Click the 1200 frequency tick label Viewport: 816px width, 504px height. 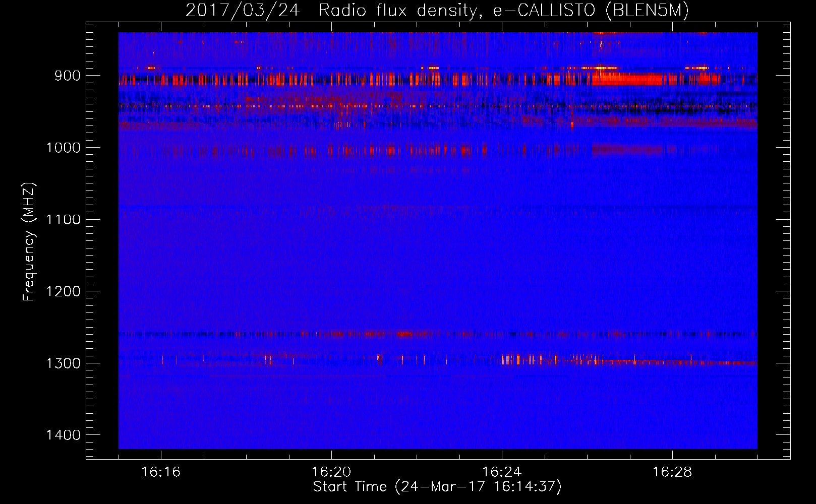63,291
